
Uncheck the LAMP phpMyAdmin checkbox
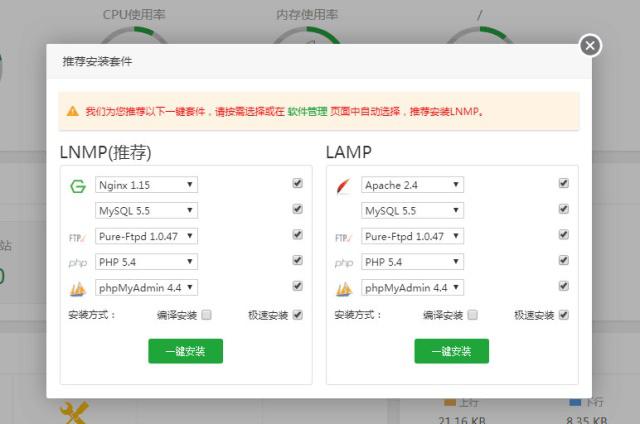(564, 286)
